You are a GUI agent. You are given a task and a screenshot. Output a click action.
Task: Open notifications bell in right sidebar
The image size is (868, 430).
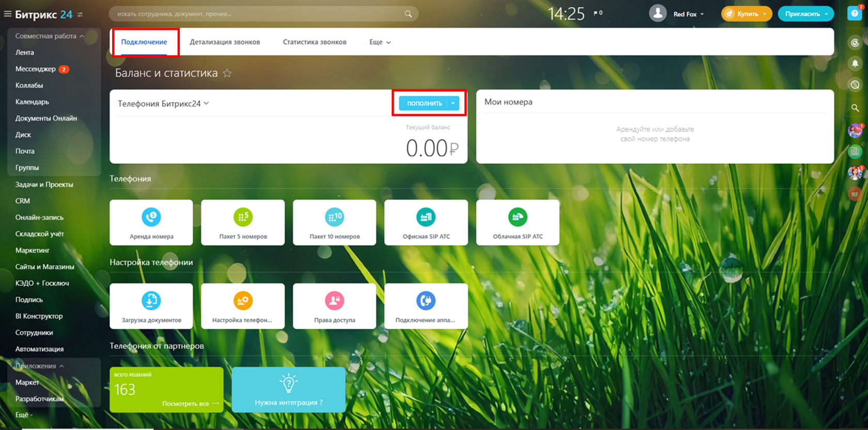[x=855, y=64]
